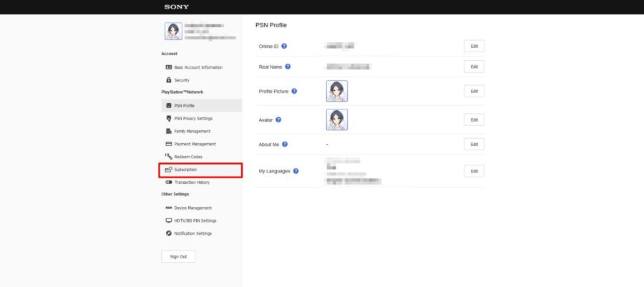Open help tooltip for About Me
Screen dimensions: 644x287
[x=285, y=145]
